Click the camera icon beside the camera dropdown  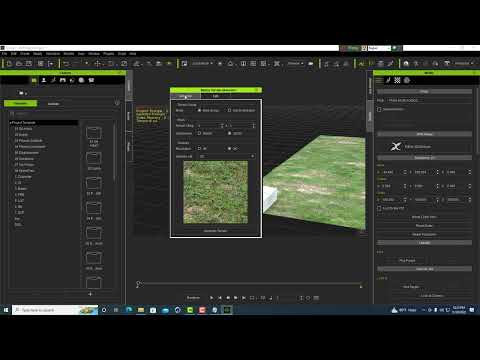(x=311, y=63)
